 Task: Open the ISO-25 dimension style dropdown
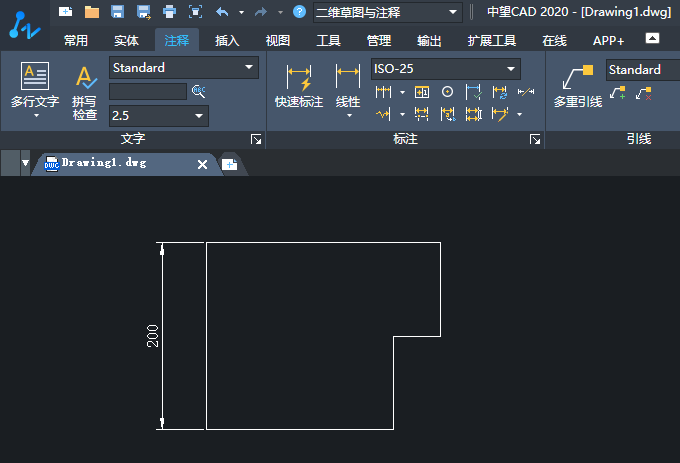445,69
